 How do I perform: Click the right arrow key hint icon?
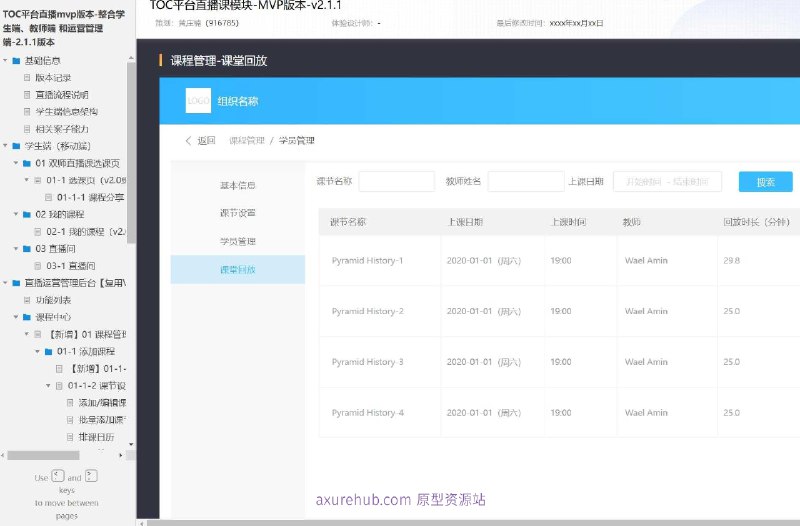click(x=91, y=476)
